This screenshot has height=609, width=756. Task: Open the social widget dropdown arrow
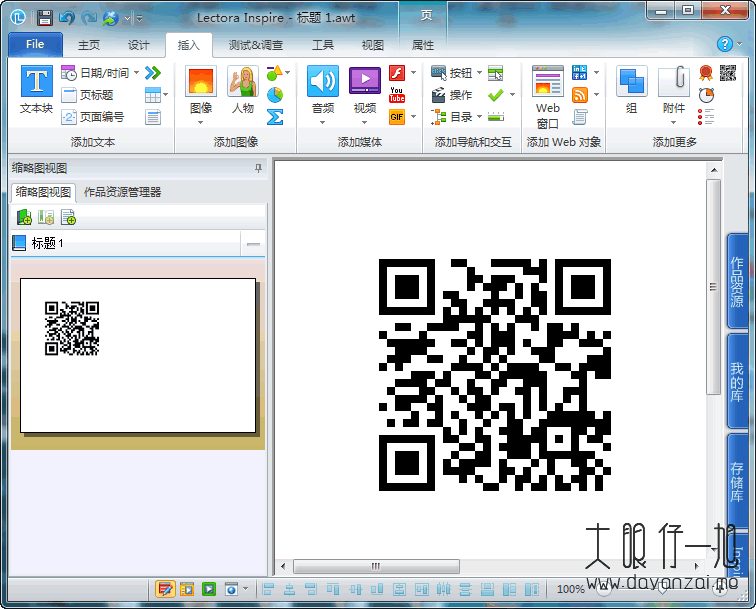click(596, 73)
